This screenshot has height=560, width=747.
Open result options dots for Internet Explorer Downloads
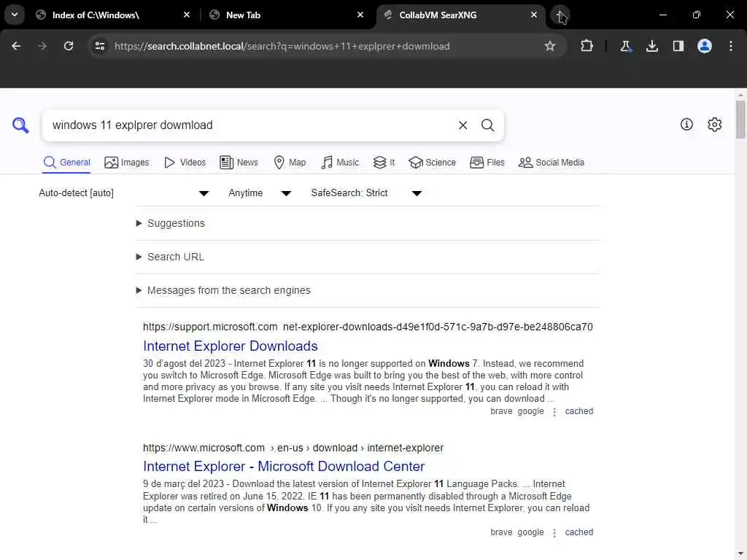click(554, 412)
